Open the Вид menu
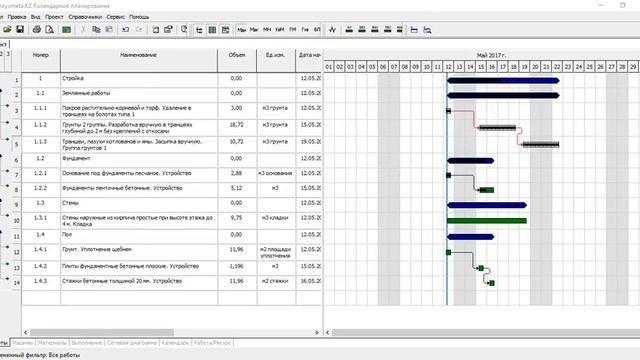 point(36,17)
